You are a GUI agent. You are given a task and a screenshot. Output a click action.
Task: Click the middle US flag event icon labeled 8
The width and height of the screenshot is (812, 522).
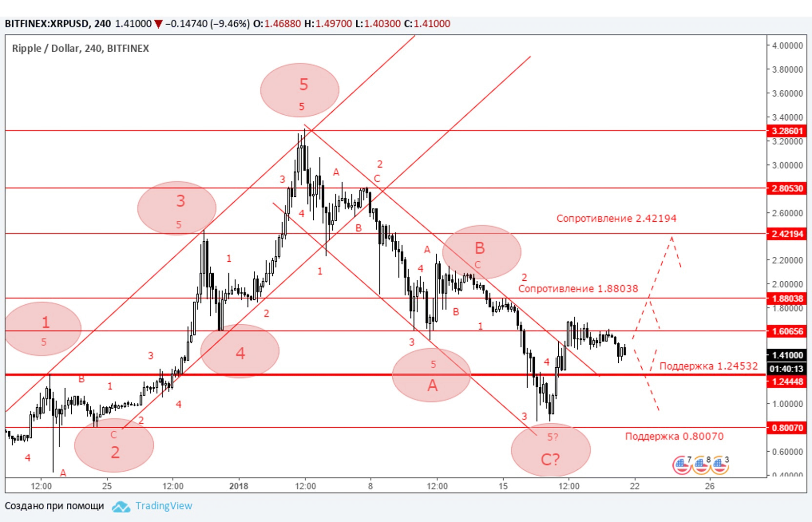click(x=701, y=465)
